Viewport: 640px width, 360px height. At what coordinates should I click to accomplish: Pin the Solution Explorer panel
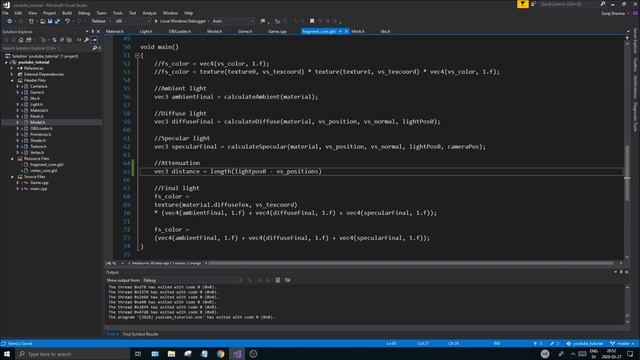click(93, 31)
